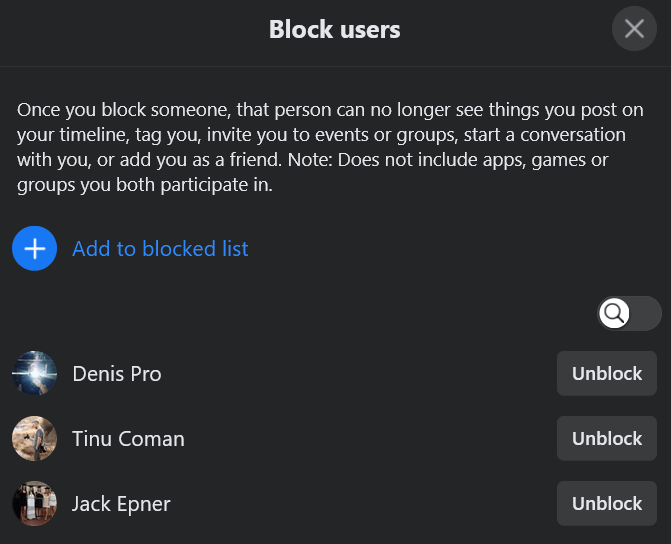Click the 'Once you block someone' sentence
The height and width of the screenshot is (544, 671).
[150, 109]
